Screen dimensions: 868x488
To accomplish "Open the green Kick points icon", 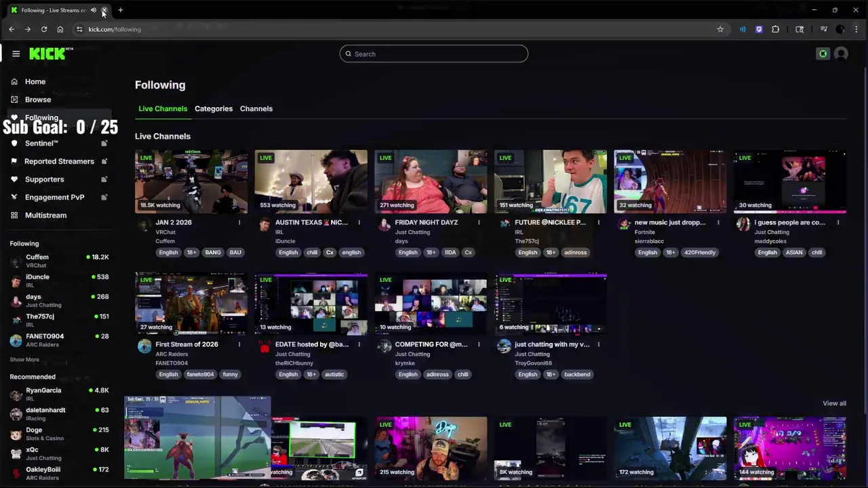I will coord(823,54).
